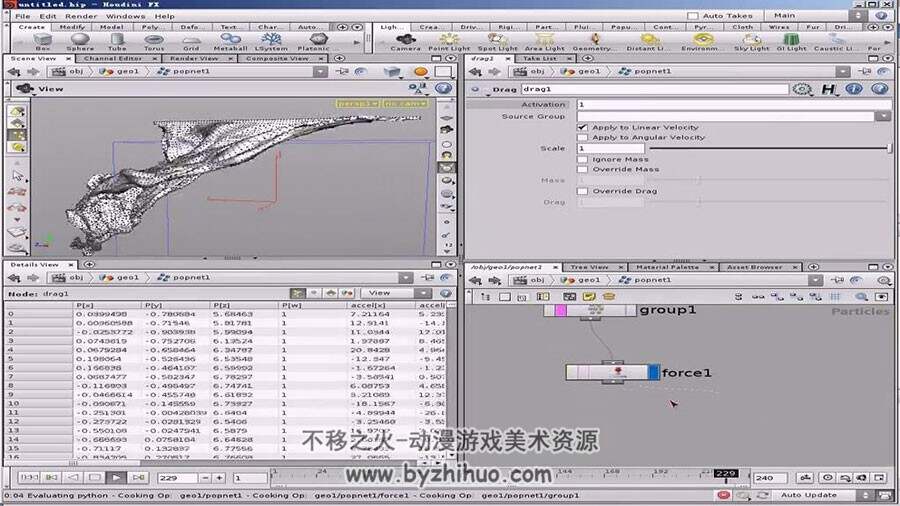Select the LSystem shelf tool
Image resolution: width=900 pixels, height=506 pixels.
click(x=271, y=41)
